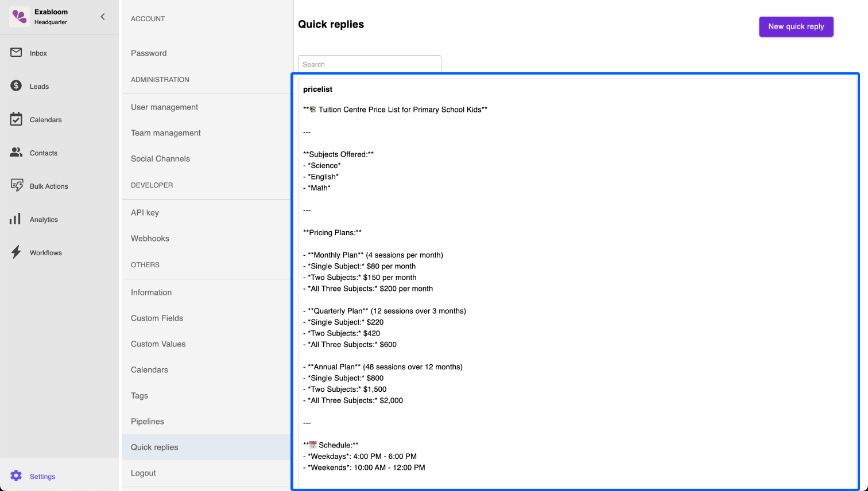Open Contacts via the people icon
This screenshot has width=868, height=491.
point(16,153)
